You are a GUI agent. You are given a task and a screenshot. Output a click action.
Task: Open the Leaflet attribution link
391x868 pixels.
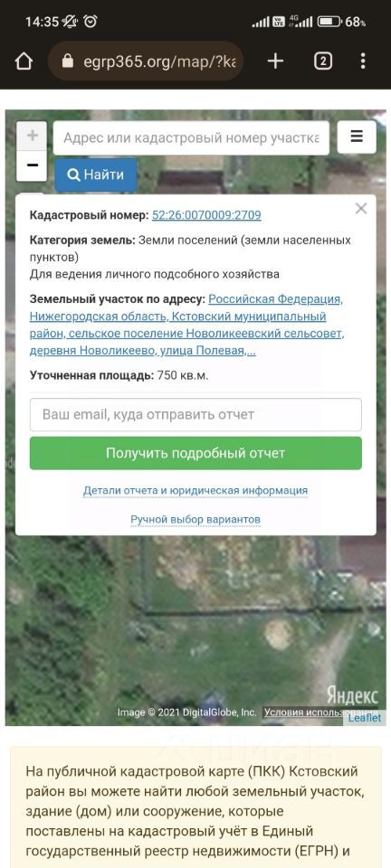(x=365, y=718)
